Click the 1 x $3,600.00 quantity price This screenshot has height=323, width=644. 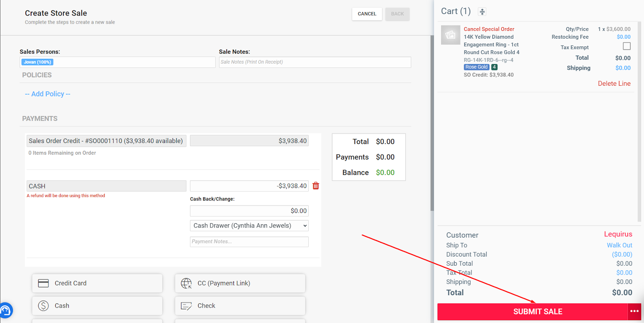pos(614,29)
